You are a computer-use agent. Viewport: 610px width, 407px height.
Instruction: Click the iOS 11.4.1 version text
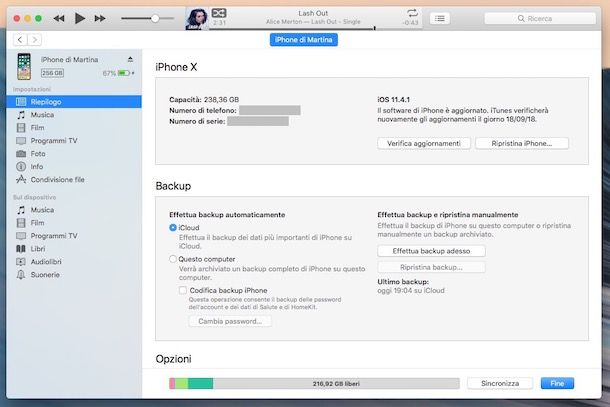coord(393,100)
